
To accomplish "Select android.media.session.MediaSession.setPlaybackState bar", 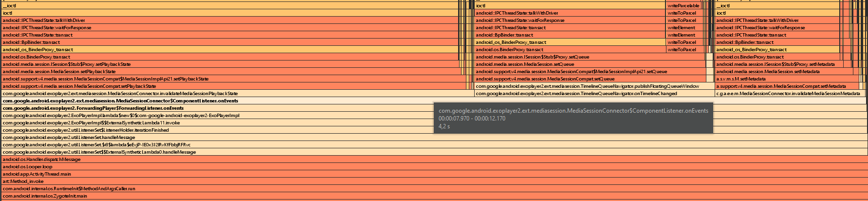I will tap(232, 72).
